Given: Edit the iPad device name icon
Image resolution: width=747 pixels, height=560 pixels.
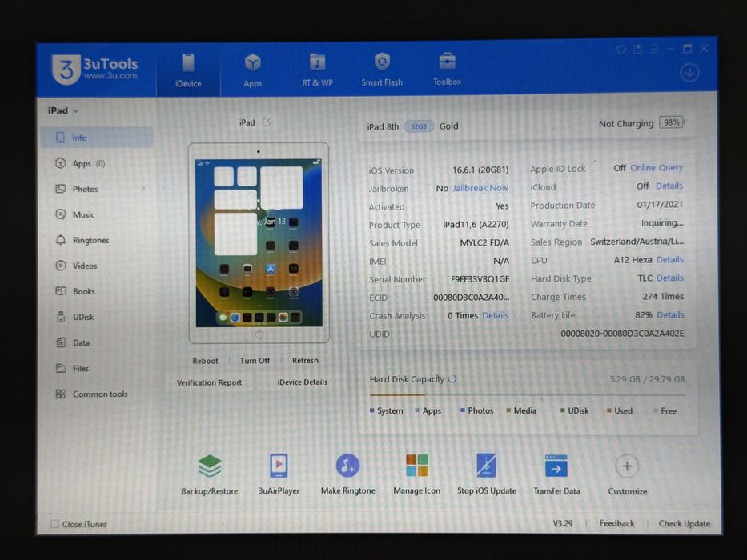Looking at the screenshot, I should coord(267,122).
